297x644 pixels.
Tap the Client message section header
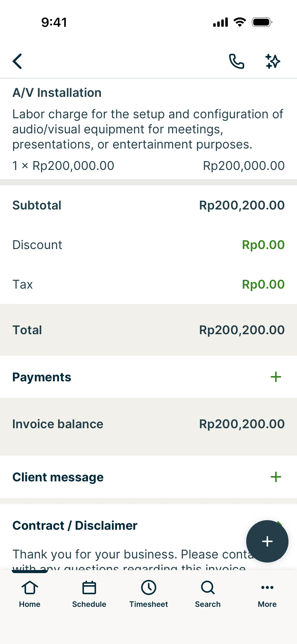(x=58, y=477)
